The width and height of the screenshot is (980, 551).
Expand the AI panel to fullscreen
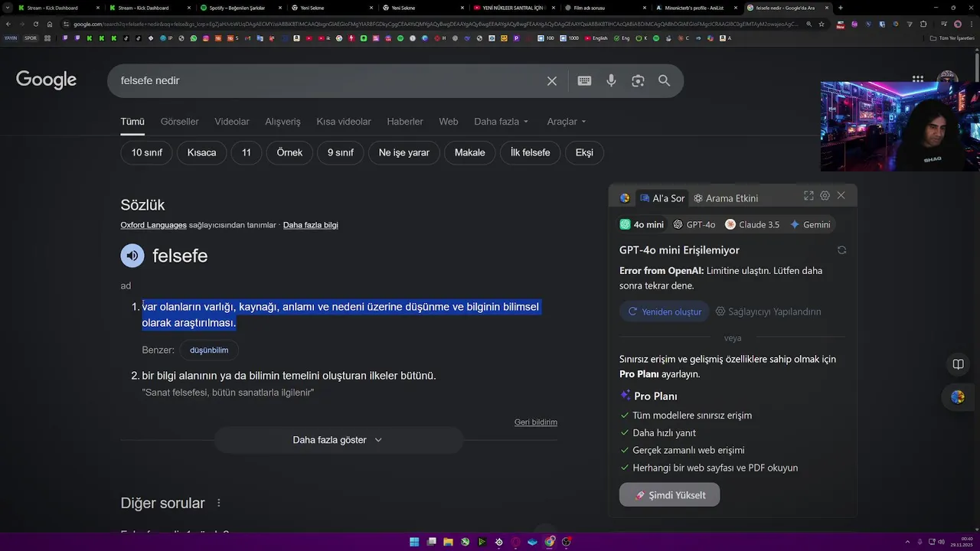[x=808, y=196]
